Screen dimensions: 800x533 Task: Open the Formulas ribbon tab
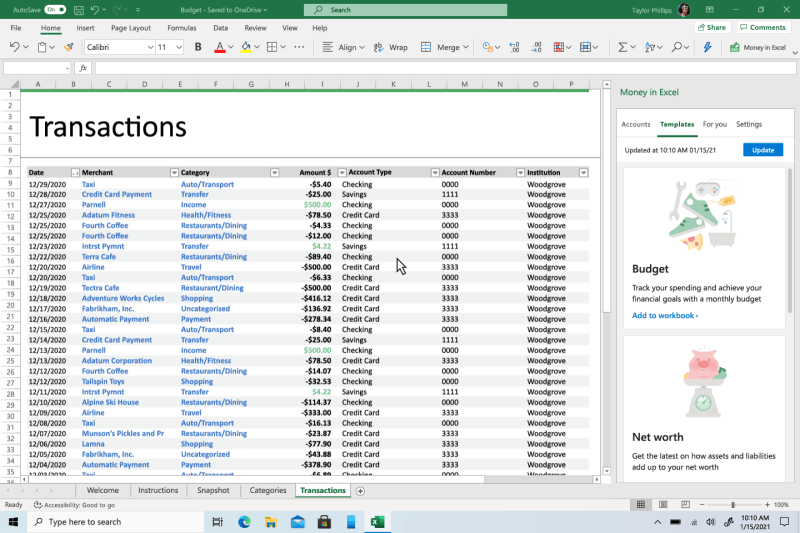click(x=181, y=28)
